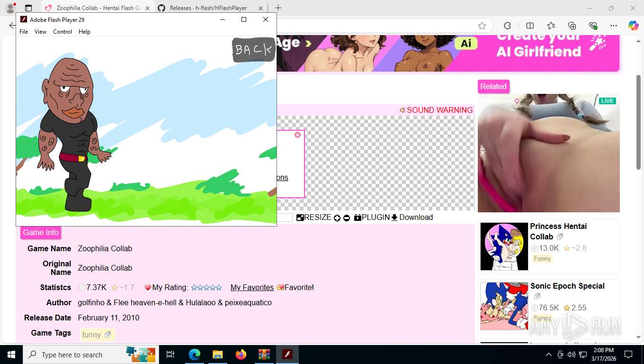This screenshot has height=364, width=644.
Task: Close the pink-bordered popup with its x
Action: click(297, 135)
